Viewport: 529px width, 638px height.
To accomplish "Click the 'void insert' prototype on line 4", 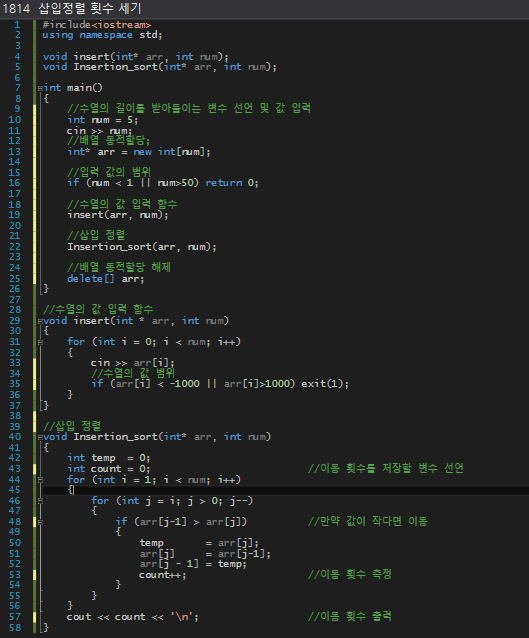I will (x=136, y=57).
